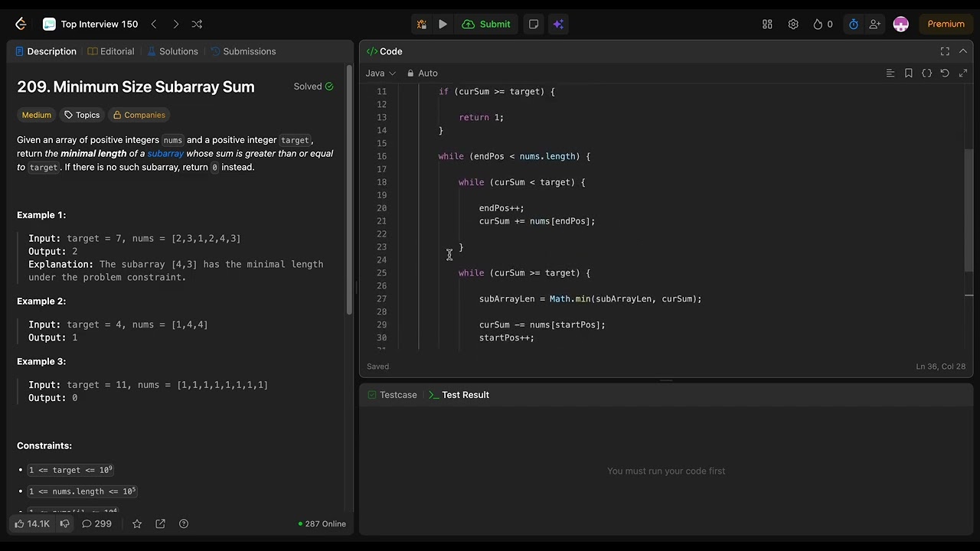The height and width of the screenshot is (551, 980).
Task: Switch to the Editorial tab
Action: [x=111, y=51]
